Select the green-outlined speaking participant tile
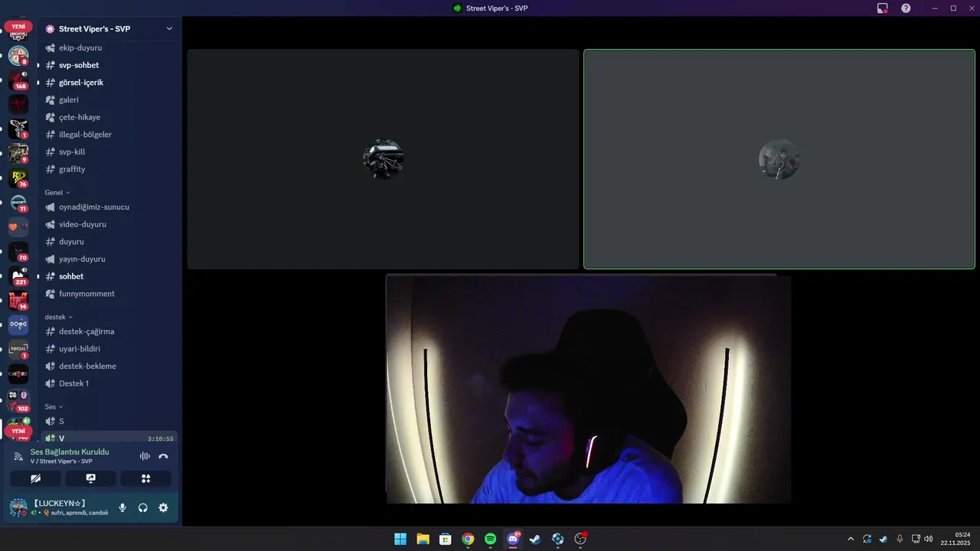980x551 pixels. click(x=779, y=159)
